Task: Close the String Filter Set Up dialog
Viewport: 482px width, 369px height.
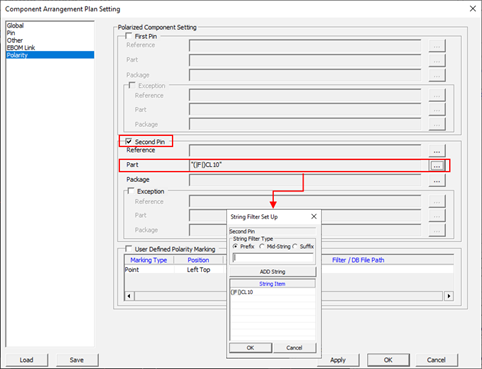Action: coord(314,217)
